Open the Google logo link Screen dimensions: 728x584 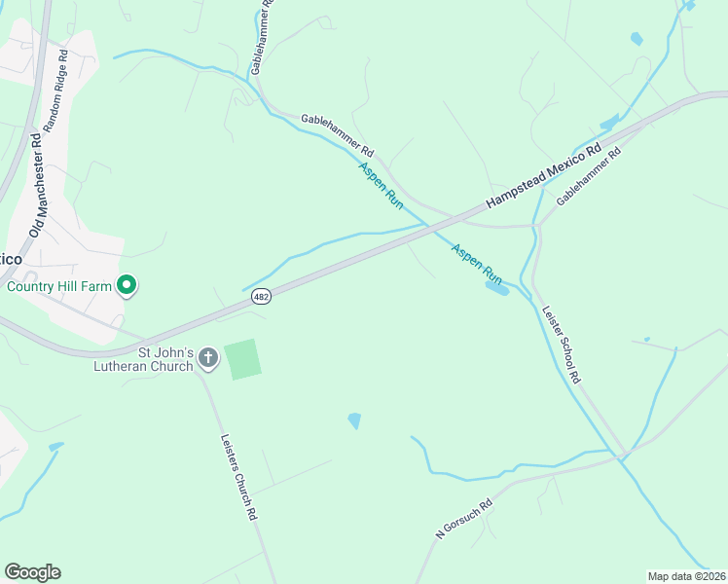[x=32, y=572]
